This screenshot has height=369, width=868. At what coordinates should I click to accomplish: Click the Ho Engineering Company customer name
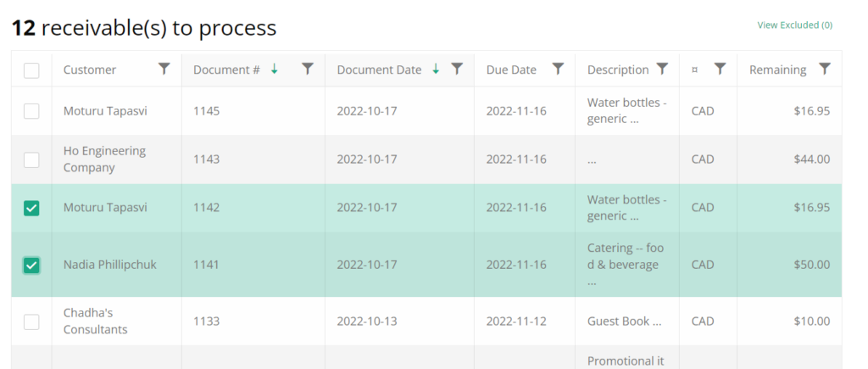click(104, 159)
